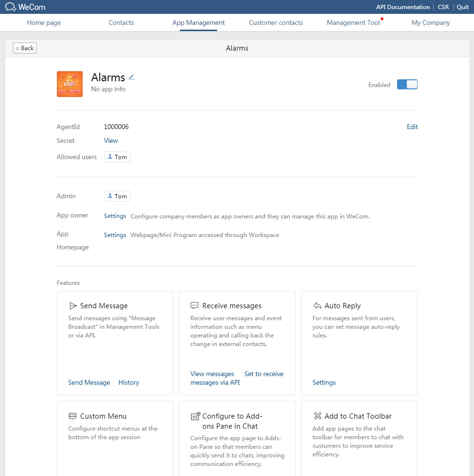
Task: Click the WeCom logo icon
Action: coord(11,7)
